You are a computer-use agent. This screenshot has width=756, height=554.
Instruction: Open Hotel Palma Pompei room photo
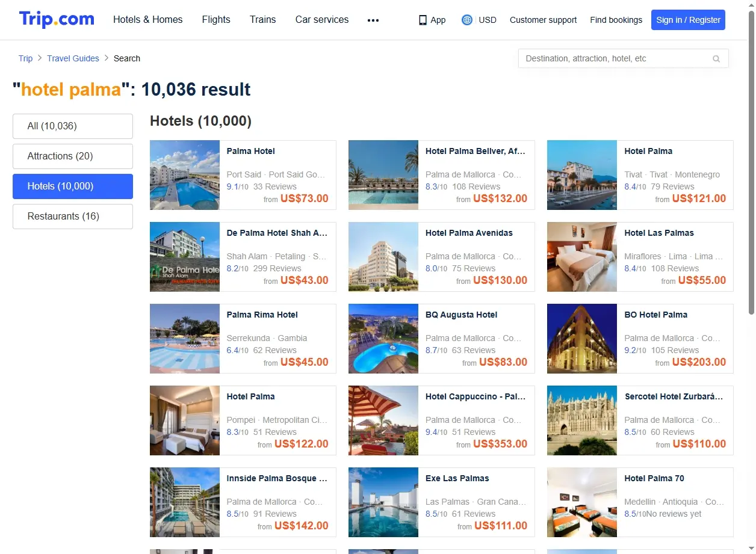[185, 420]
